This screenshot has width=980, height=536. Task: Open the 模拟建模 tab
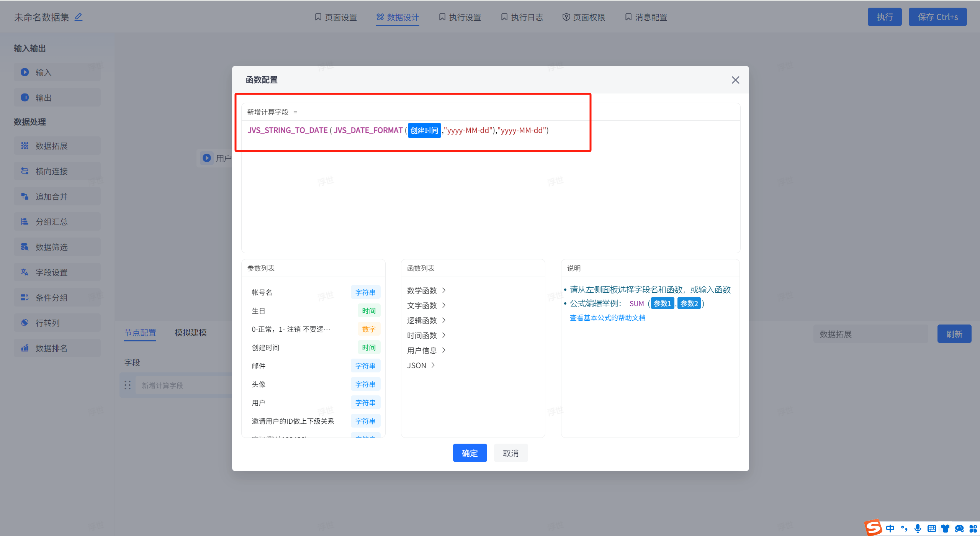pyautogui.click(x=190, y=333)
